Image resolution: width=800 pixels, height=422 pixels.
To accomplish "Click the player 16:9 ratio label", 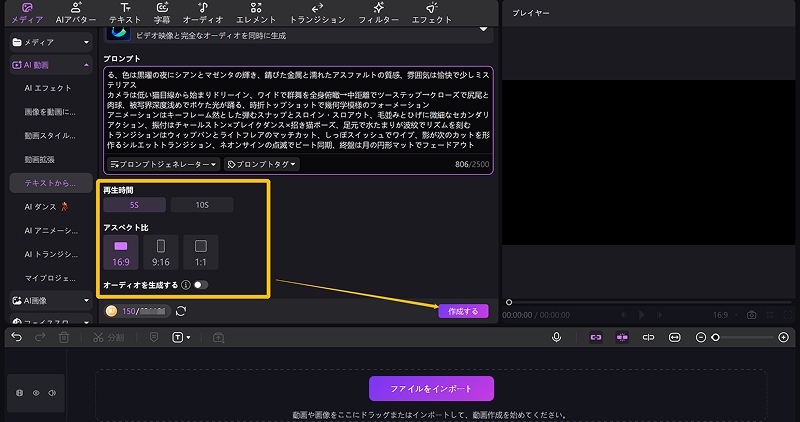I will (720, 315).
